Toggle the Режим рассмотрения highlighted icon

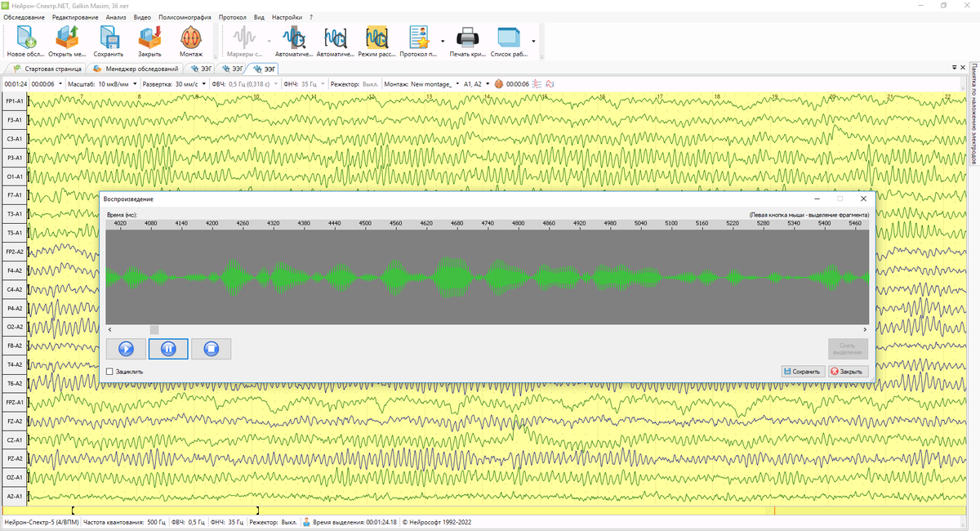pyautogui.click(x=377, y=38)
